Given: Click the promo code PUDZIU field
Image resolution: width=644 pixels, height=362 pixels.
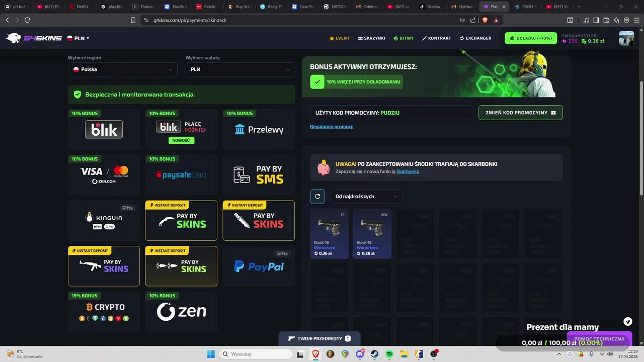Looking at the screenshot, I should click(391, 113).
